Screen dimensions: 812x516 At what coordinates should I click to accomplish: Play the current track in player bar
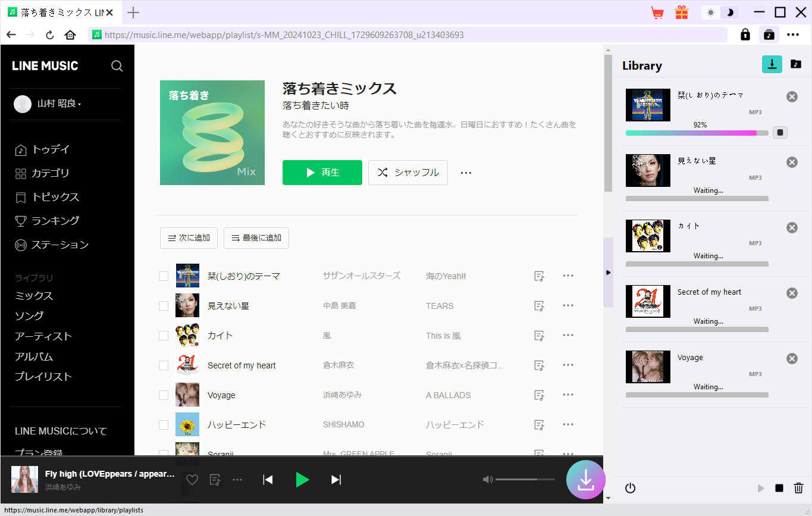[x=302, y=480]
